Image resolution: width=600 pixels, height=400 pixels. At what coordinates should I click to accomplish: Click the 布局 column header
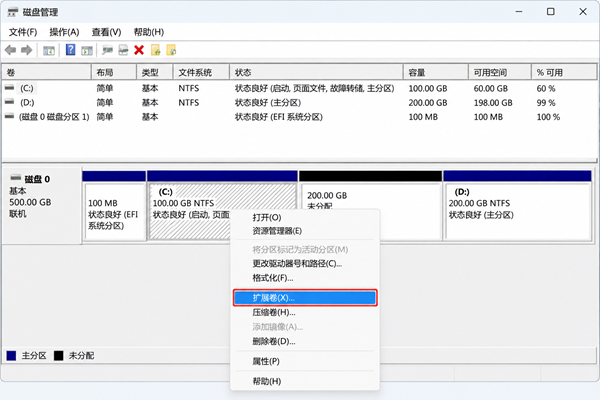114,72
